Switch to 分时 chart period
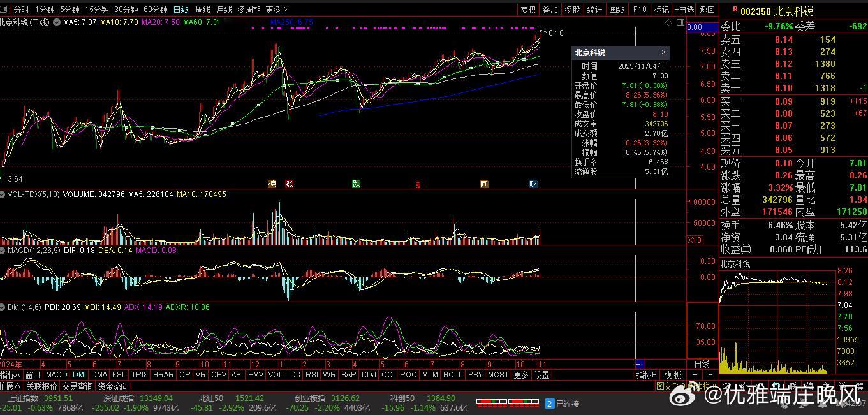Viewport: 868px width, 415px height. click(x=21, y=10)
